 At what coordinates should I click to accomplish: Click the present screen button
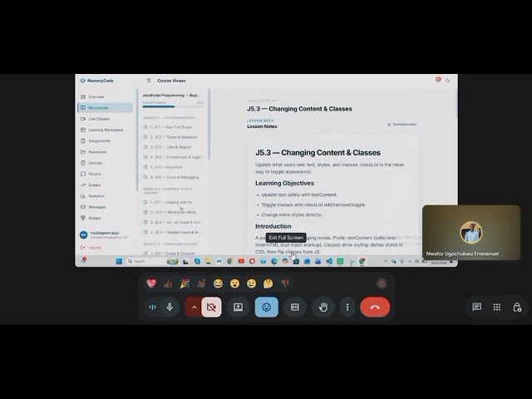pyautogui.click(x=238, y=307)
